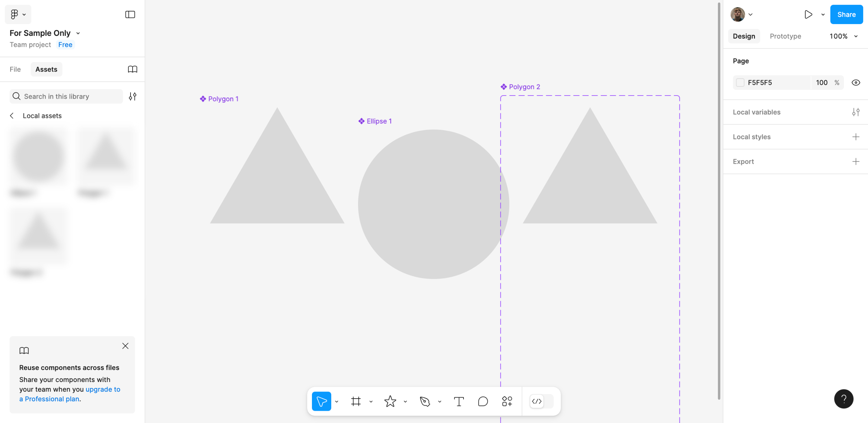Screen dimensions: 868x423
Task: Expand Pen tool options arrow
Action: pyautogui.click(x=439, y=402)
